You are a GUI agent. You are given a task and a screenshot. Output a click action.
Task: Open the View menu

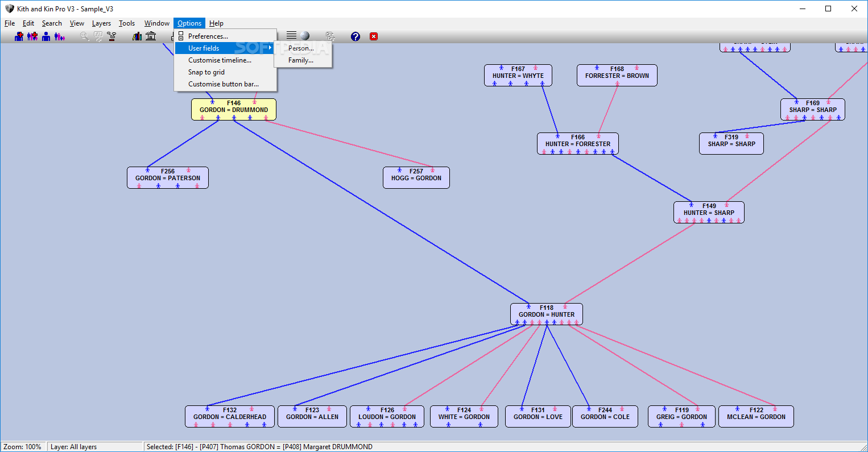tap(77, 23)
